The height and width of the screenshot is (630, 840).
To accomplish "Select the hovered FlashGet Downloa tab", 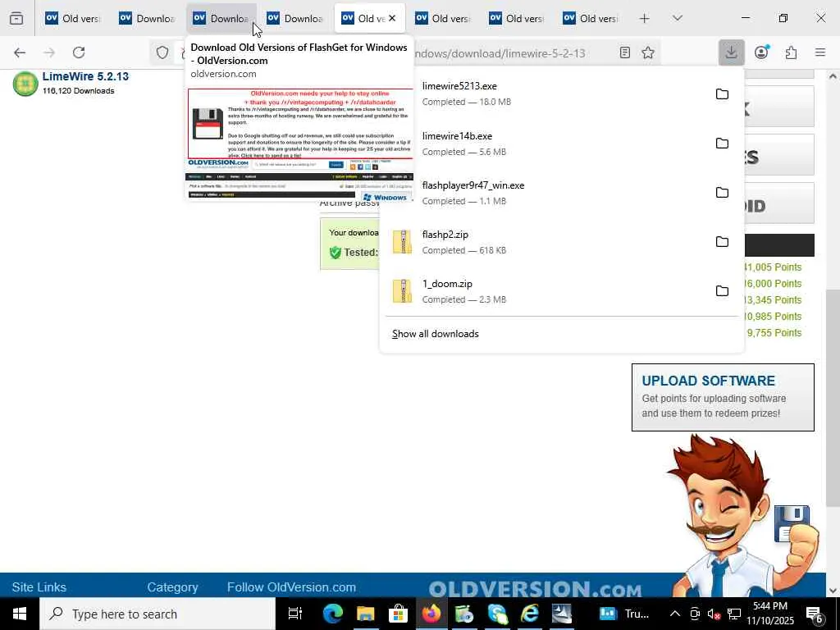I will [221, 18].
